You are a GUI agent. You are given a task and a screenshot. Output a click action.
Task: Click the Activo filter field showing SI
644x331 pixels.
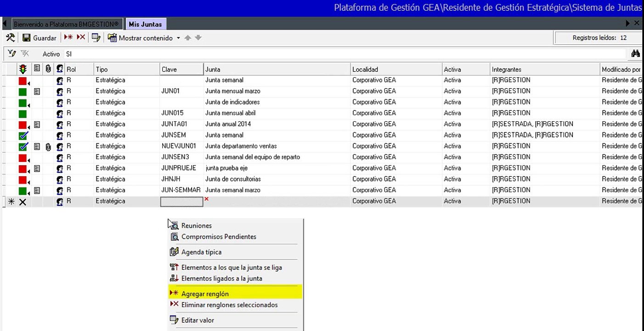pyautogui.click(x=345, y=54)
